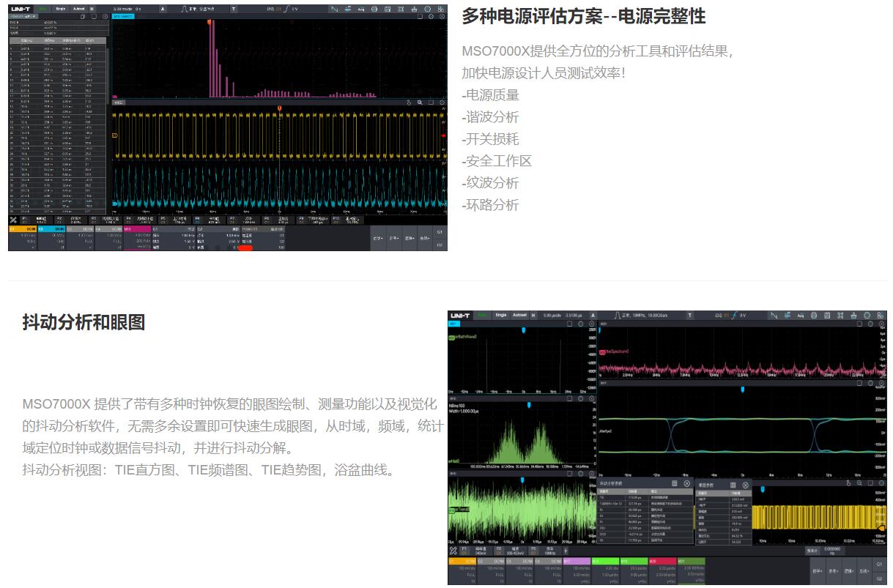This screenshot has width=893, height=588.
Task: Add measurement with plus button after P3
Action: [566, 551]
